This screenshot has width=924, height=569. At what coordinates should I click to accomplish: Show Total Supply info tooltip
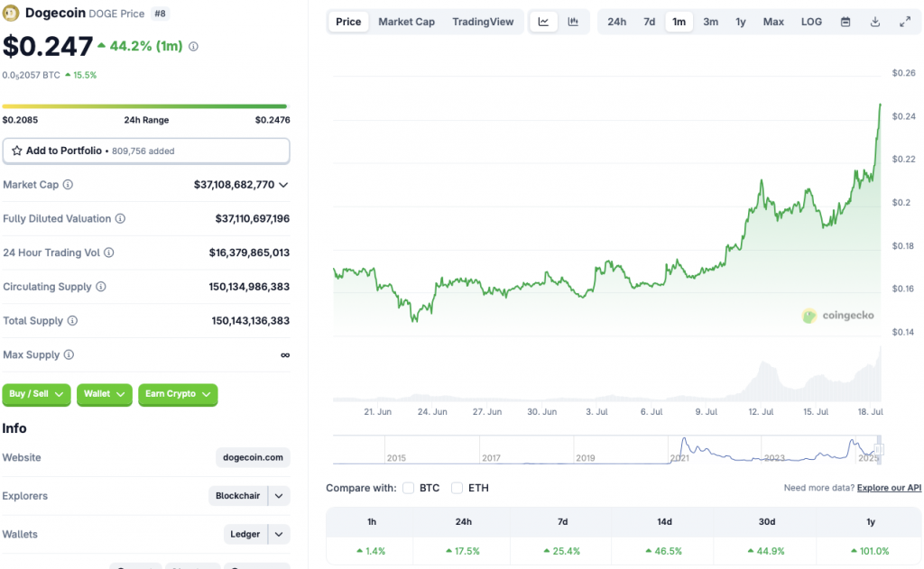coord(72,321)
